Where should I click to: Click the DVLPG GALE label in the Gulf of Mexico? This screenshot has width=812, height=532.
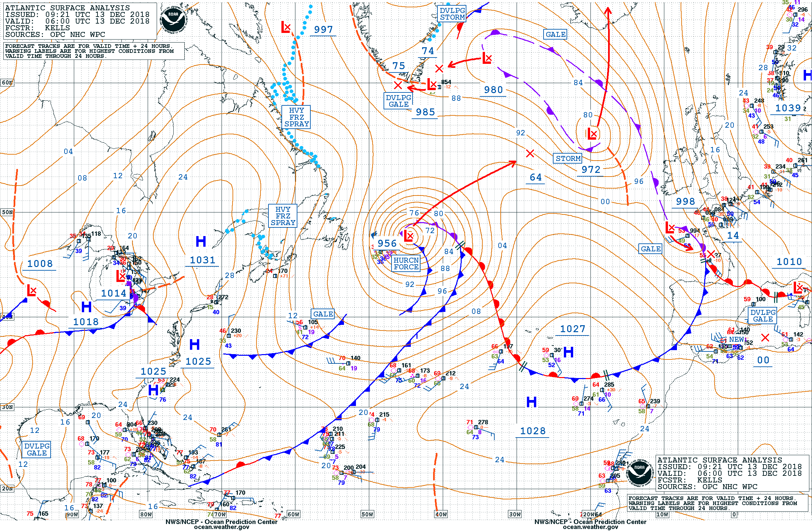point(37,450)
